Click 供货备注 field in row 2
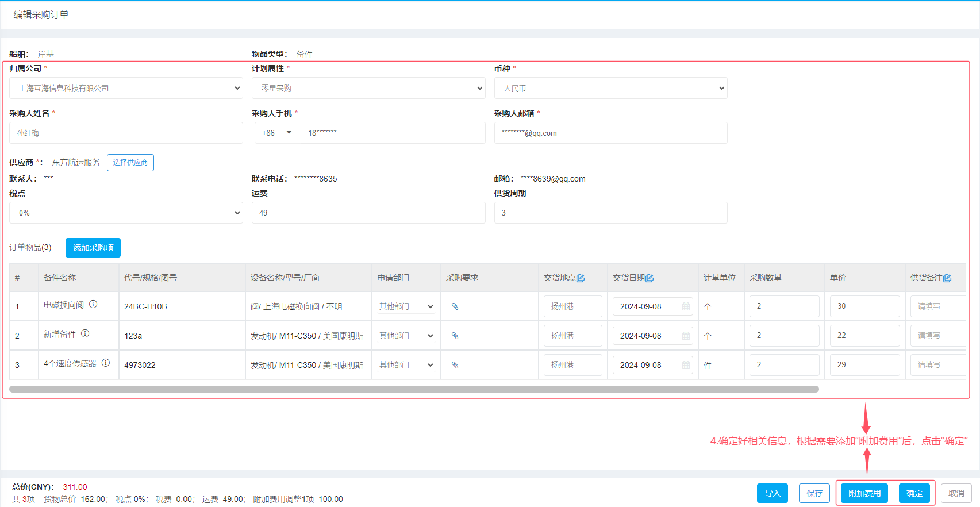Image resolution: width=980 pixels, height=507 pixels. pos(938,336)
